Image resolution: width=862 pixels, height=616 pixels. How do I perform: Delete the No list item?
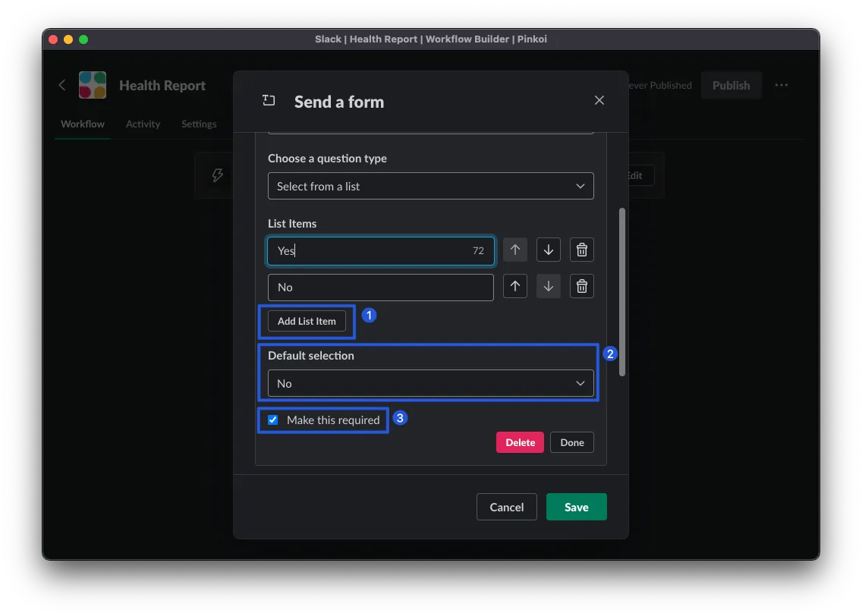pos(582,287)
